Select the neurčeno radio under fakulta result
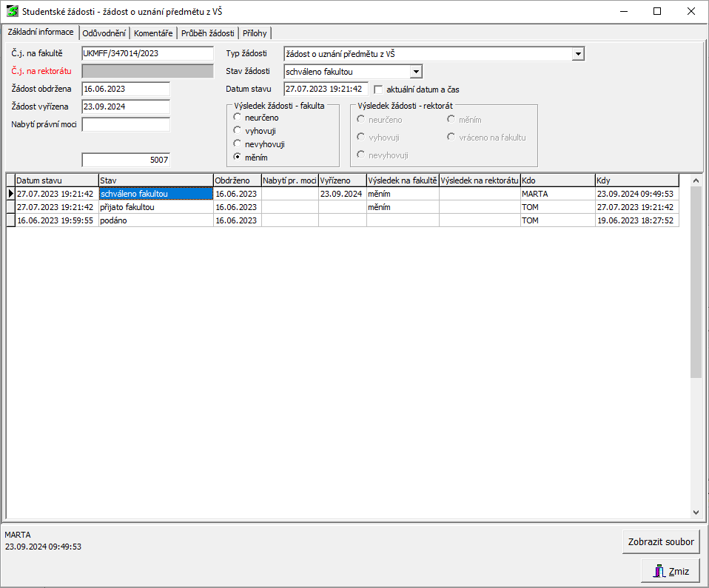 click(238, 118)
